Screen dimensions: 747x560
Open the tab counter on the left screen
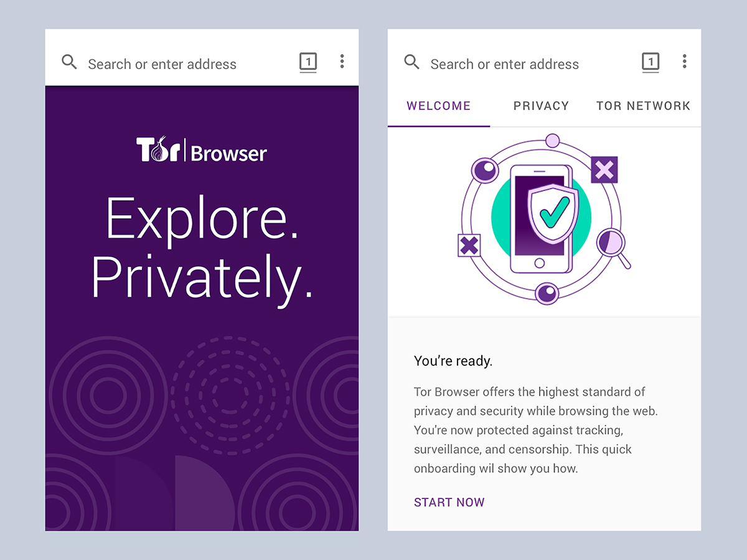pyautogui.click(x=308, y=62)
